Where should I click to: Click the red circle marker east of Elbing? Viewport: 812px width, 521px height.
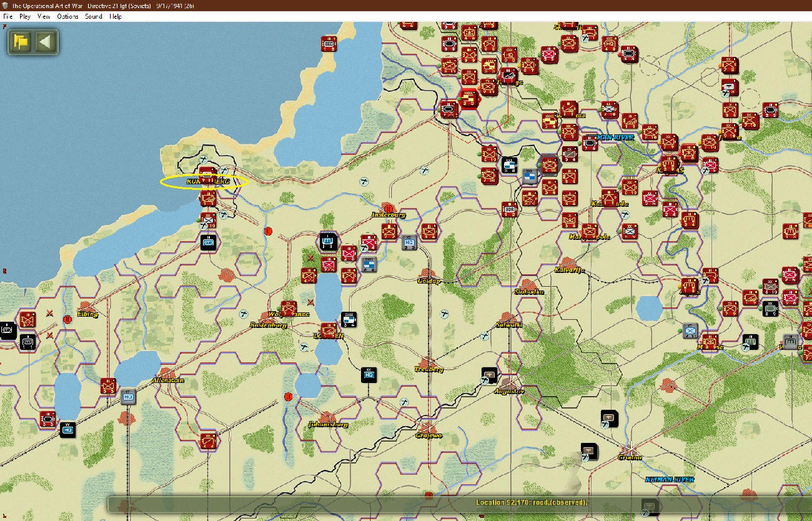pos(67,319)
